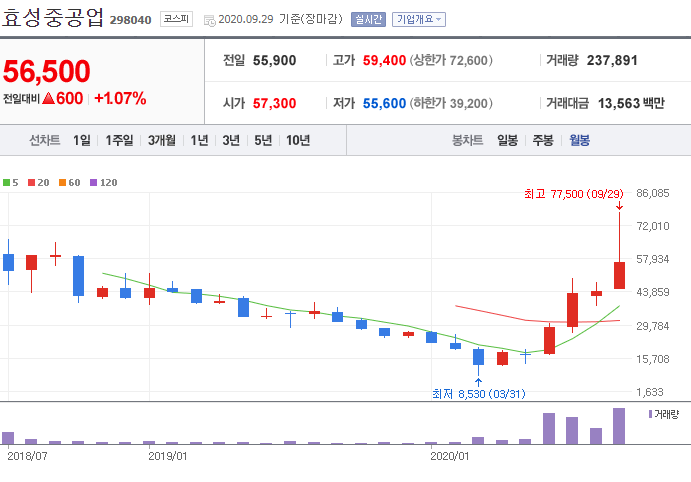
Task: Click the 실시간 button
Action: [368, 19]
